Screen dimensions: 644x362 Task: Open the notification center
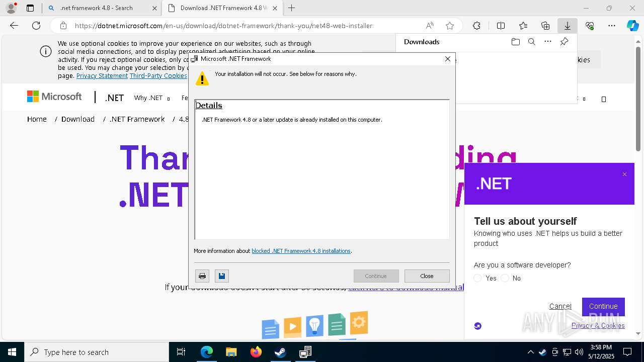click(x=627, y=352)
